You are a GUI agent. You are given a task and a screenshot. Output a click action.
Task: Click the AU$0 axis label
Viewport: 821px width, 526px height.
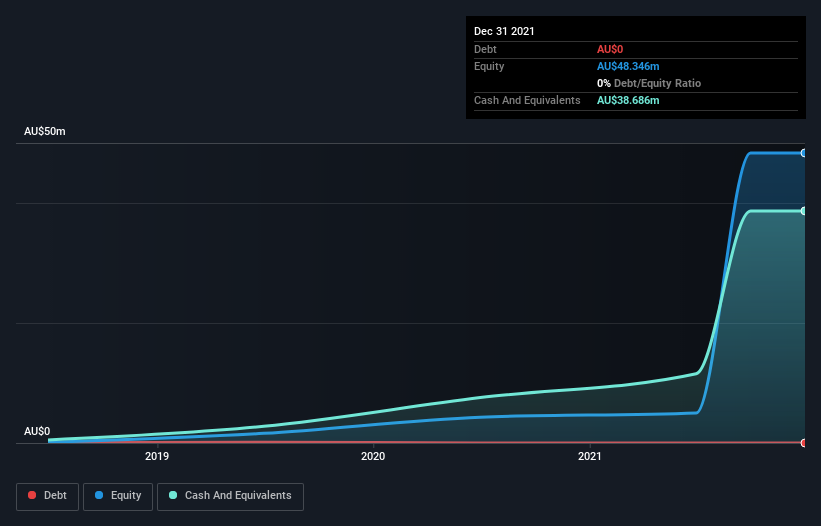37,431
